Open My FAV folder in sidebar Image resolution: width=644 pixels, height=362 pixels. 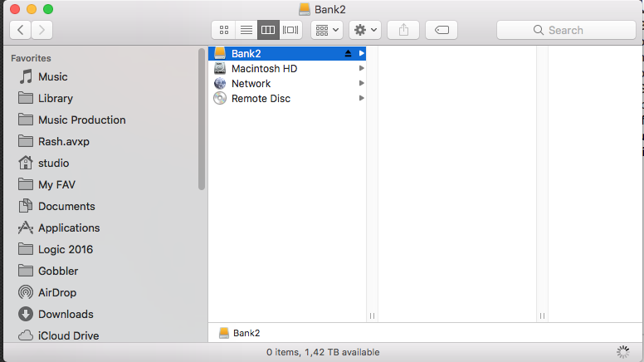(46, 184)
